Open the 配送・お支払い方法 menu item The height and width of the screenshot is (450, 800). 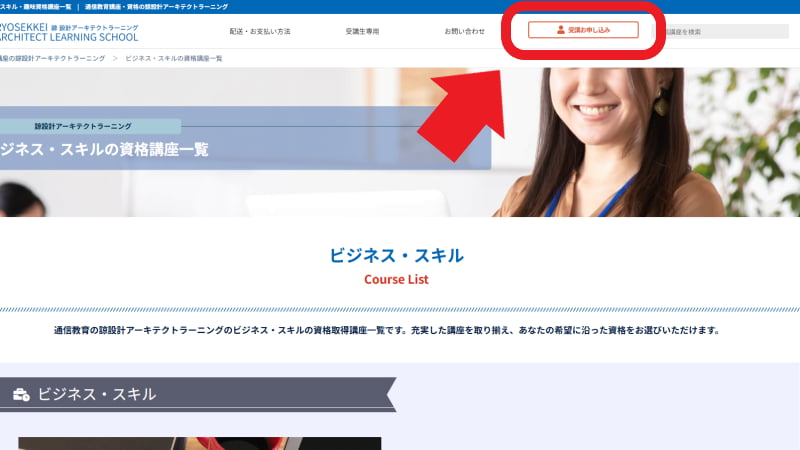point(260,32)
